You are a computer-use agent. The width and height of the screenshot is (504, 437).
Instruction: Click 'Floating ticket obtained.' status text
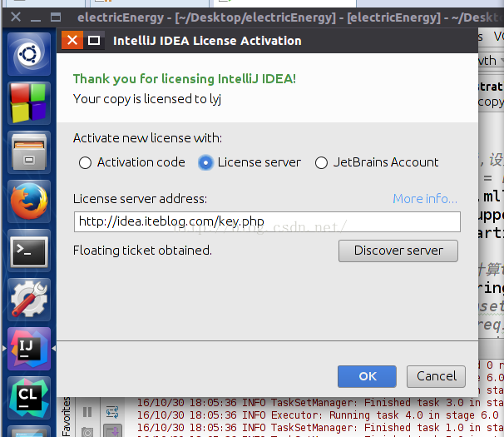click(142, 251)
